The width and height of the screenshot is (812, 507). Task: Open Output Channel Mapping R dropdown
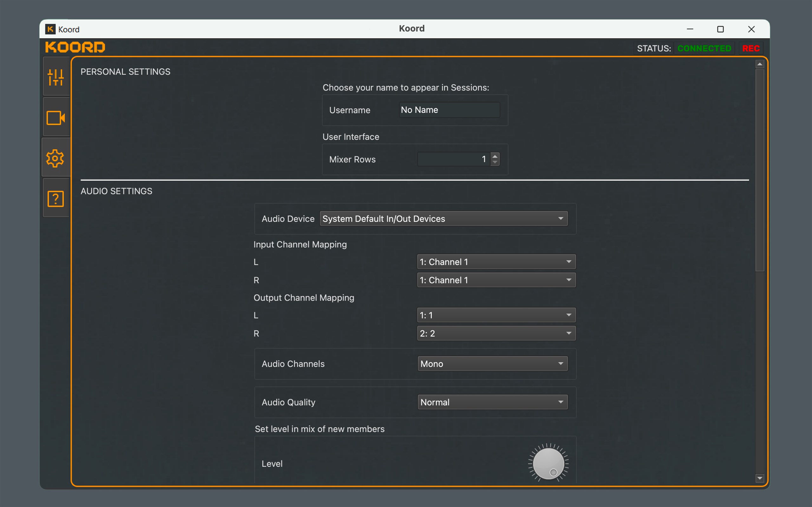coord(496,333)
